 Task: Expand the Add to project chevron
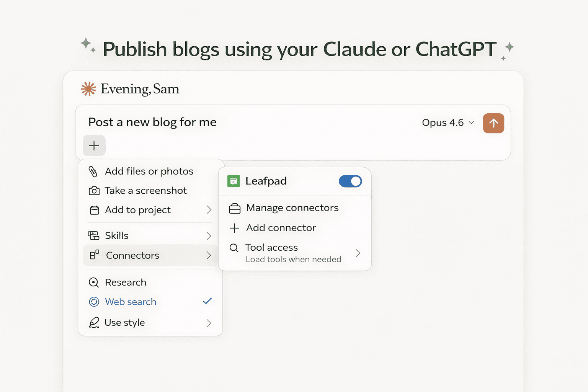(x=209, y=210)
